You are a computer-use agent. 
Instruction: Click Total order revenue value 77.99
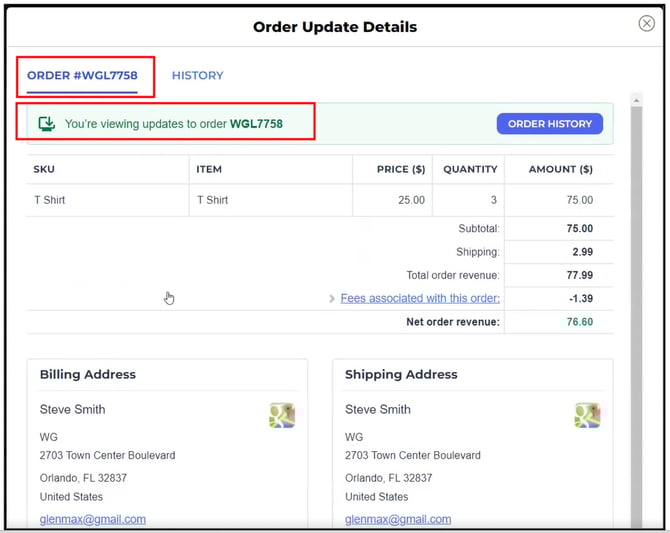(x=579, y=275)
